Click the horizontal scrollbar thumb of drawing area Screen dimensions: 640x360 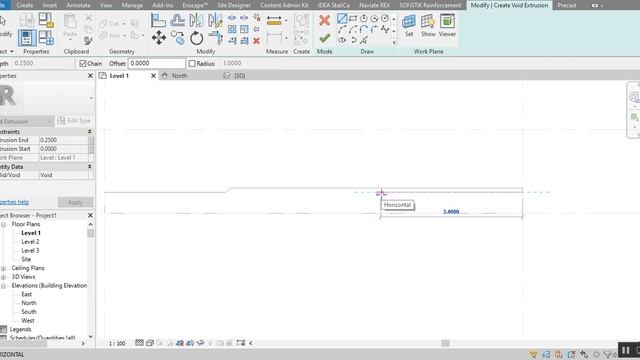[x=445, y=343]
